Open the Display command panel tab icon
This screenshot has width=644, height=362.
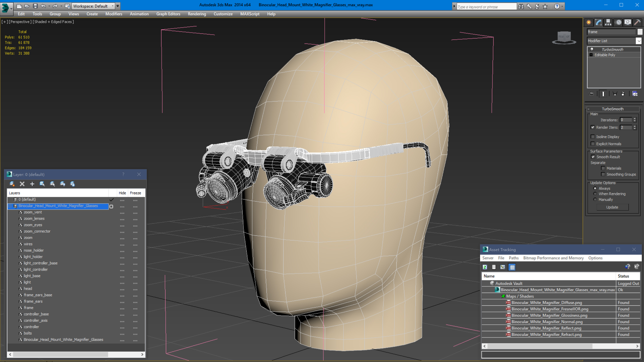pyautogui.click(x=627, y=23)
